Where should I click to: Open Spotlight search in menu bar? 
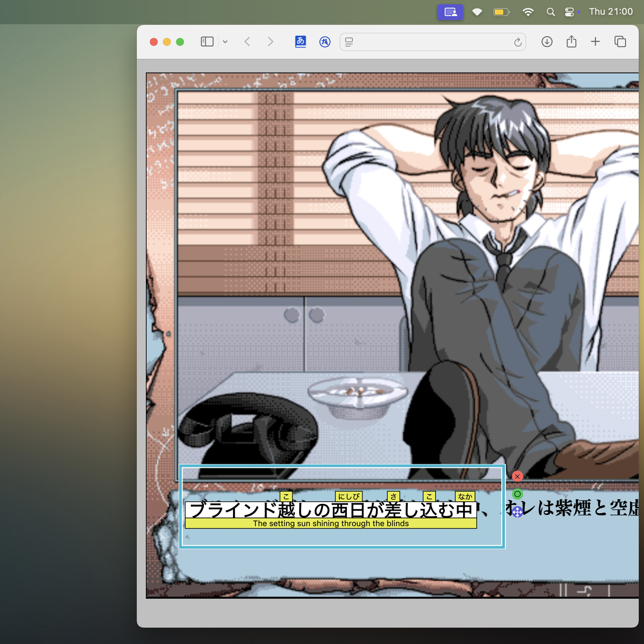pyautogui.click(x=551, y=12)
